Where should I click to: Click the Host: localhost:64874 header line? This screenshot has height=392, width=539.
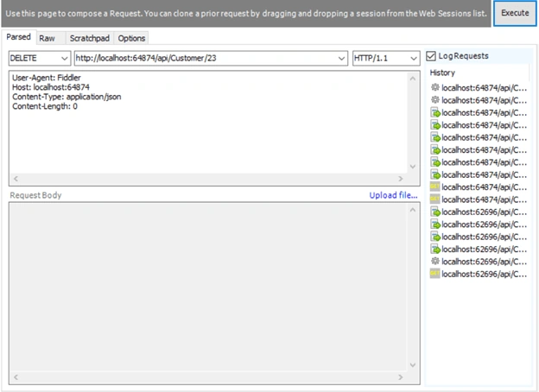[x=51, y=87]
